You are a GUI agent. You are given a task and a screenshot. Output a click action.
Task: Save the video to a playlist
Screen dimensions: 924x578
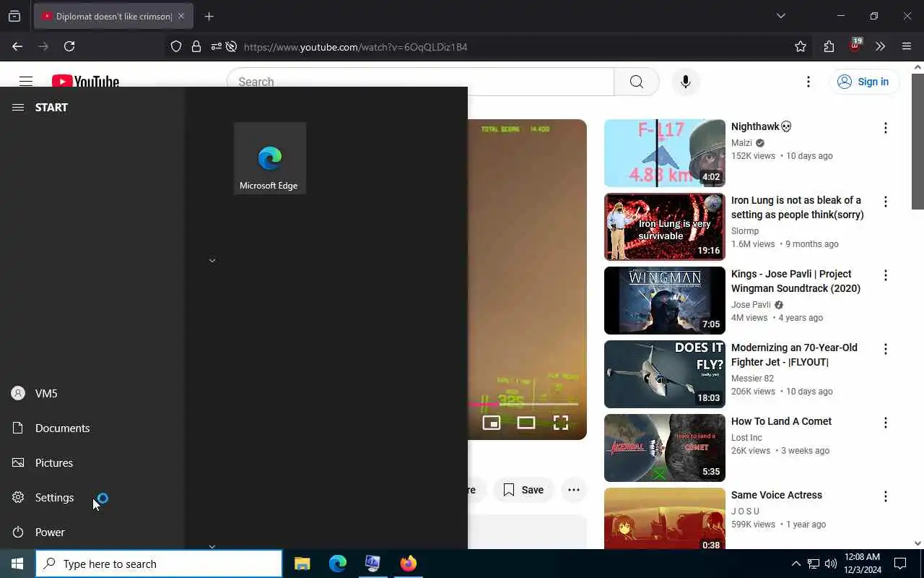coord(523,490)
